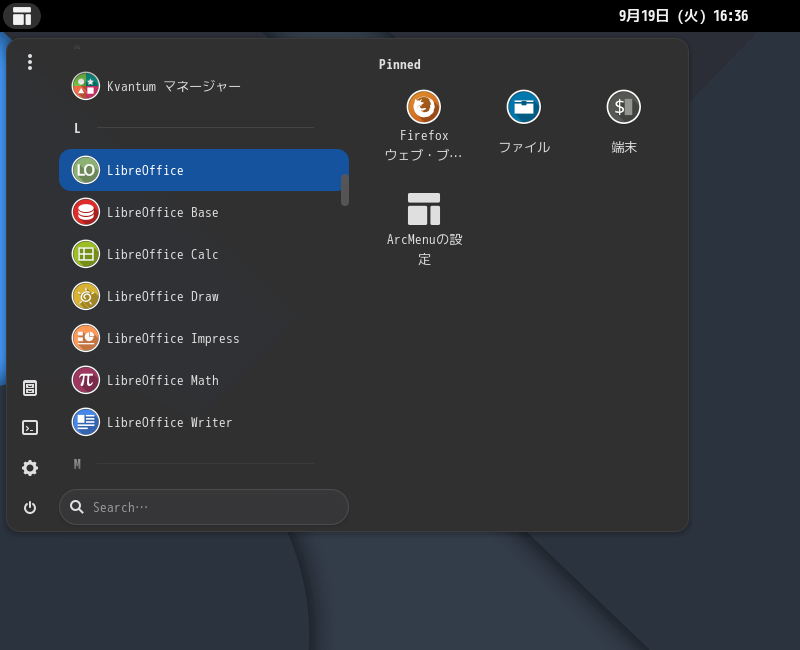Click the "L" section header letter
Image resolution: width=800 pixels, height=650 pixels.
click(x=77, y=128)
